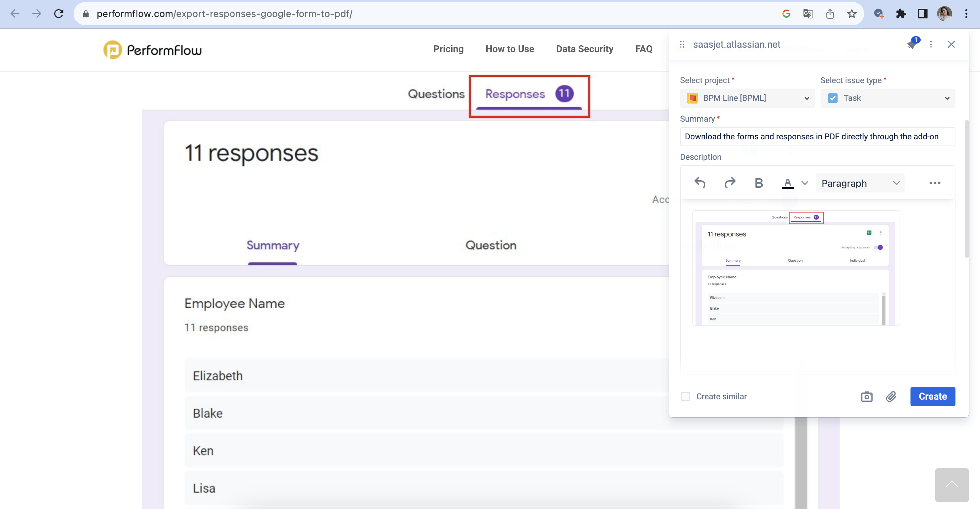Open the Paragraph style dropdown

click(x=860, y=183)
